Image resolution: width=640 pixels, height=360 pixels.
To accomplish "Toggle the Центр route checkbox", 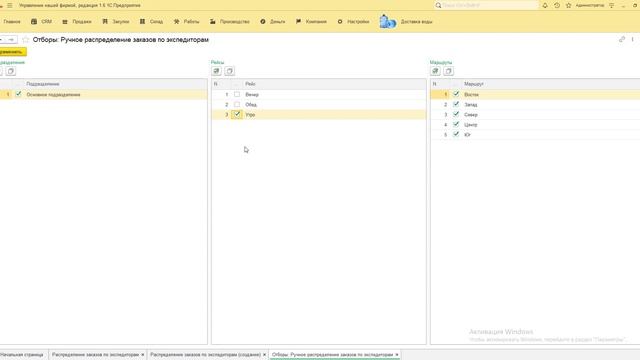I will pyautogui.click(x=456, y=124).
